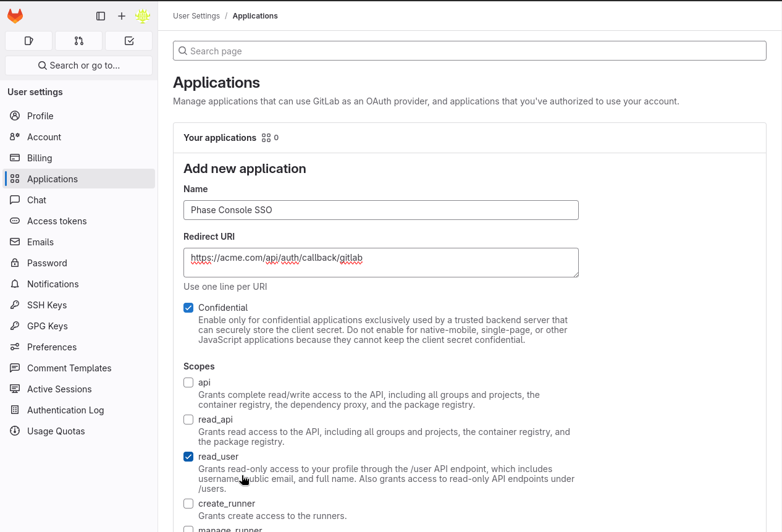Open merge requests shortcut icon
The image size is (782, 532).
78,41
